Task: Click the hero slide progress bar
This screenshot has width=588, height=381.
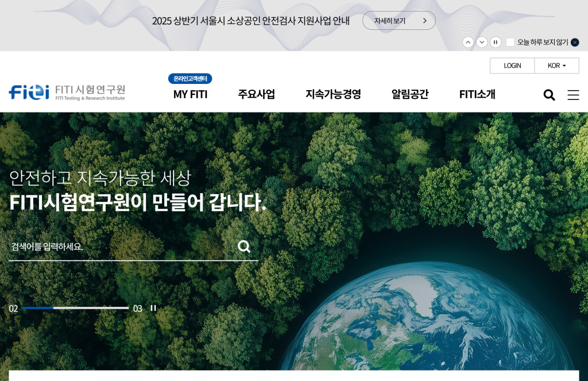Action: (76, 308)
